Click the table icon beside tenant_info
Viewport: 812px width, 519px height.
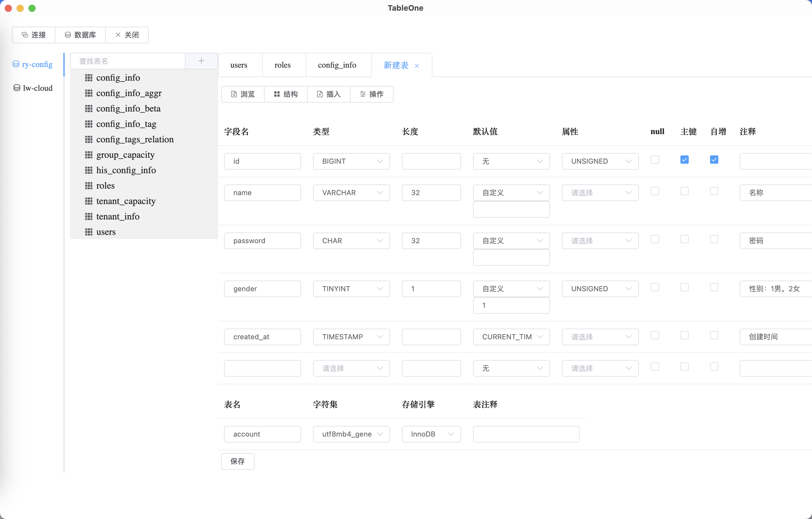point(89,216)
